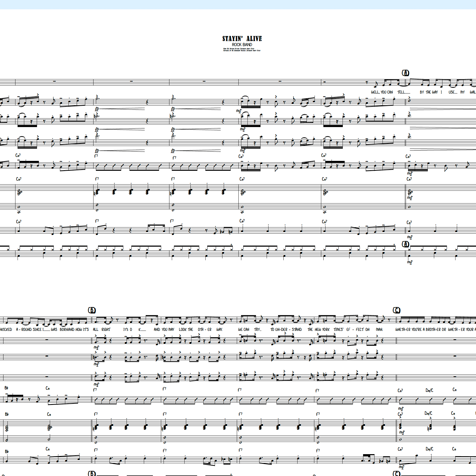Click the small film credit line under ROCK BAND
The width and height of the screenshot is (476, 476).
[242, 50]
